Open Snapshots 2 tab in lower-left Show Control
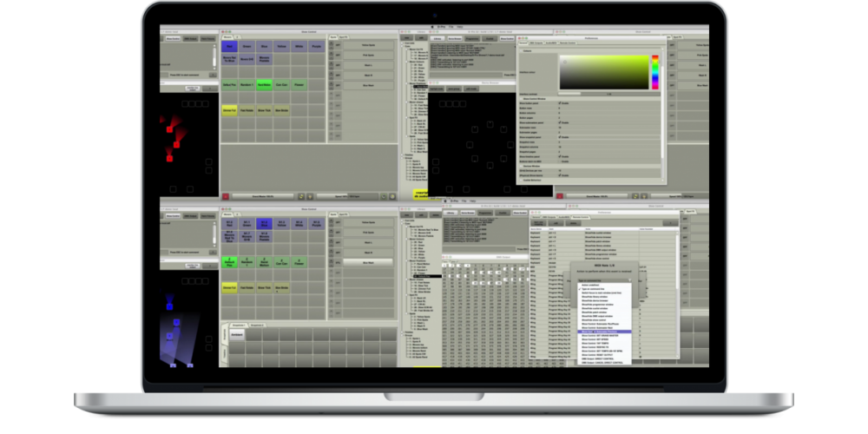868x434 pixels. click(256, 325)
